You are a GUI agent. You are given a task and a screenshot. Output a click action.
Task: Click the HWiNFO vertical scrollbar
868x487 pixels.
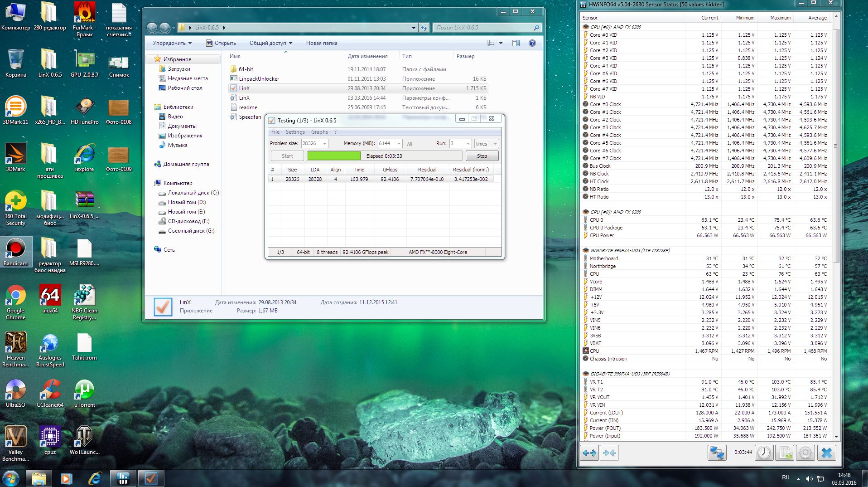pyautogui.click(x=836, y=145)
